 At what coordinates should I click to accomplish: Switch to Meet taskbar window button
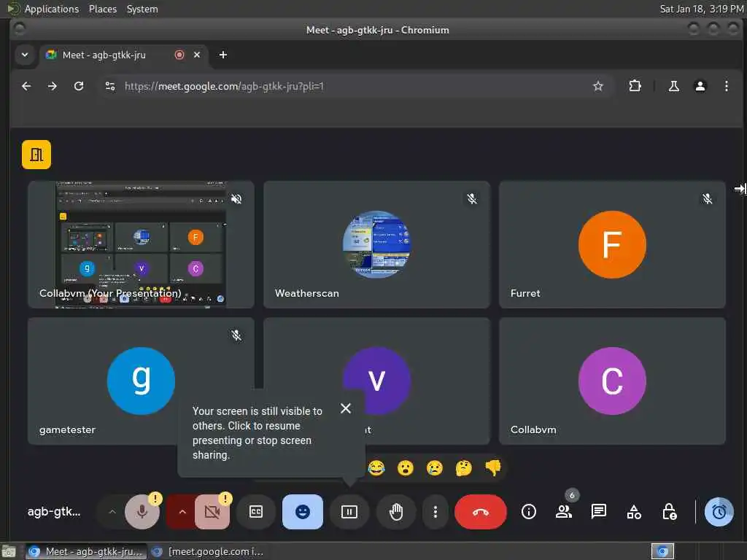(x=87, y=551)
